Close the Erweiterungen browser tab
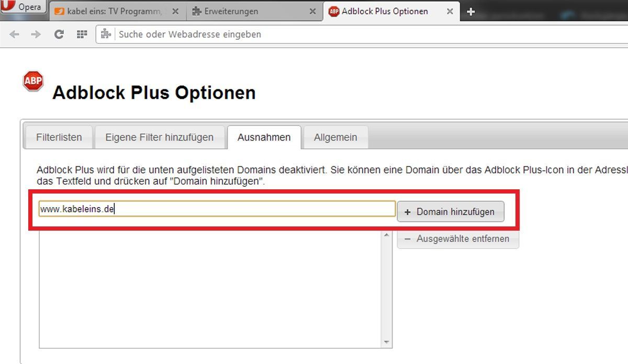This screenshot has width=628, height=364. (x=313, y=11)
